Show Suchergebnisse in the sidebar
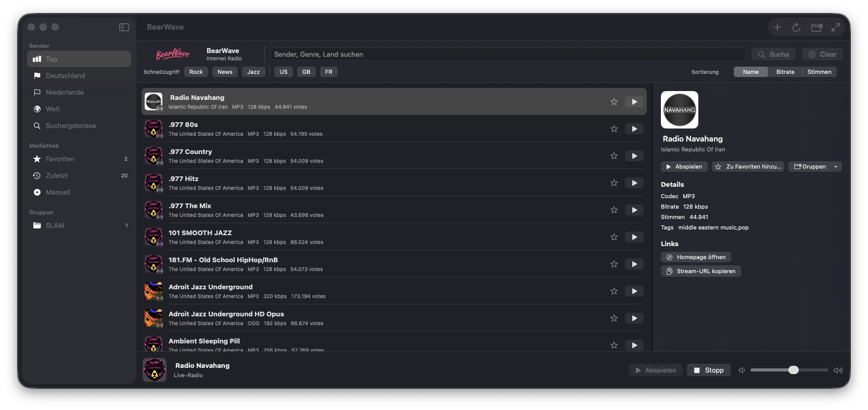Image resolution: width=868 pixels, height=410 pixels. (x=79, y=125)
